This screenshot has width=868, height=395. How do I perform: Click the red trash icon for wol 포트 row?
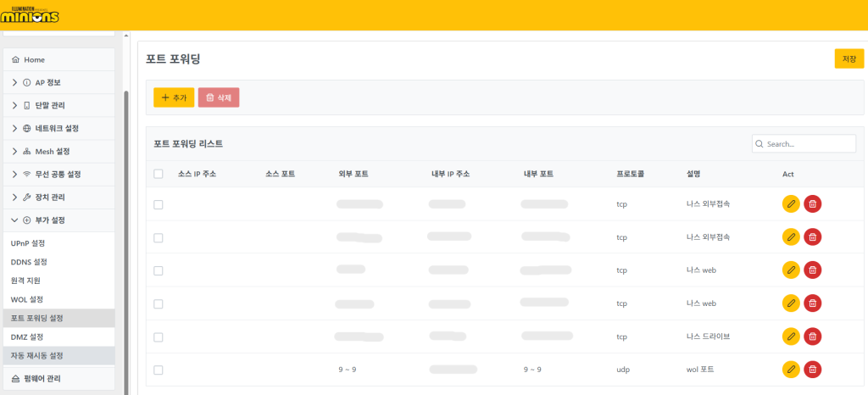812,370
